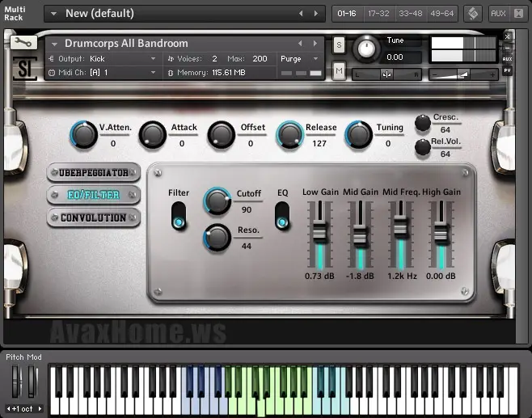This screenshot has width=532, height=418.
Task: Go to next multi preset arrow
Action: (x=316, y=14)
